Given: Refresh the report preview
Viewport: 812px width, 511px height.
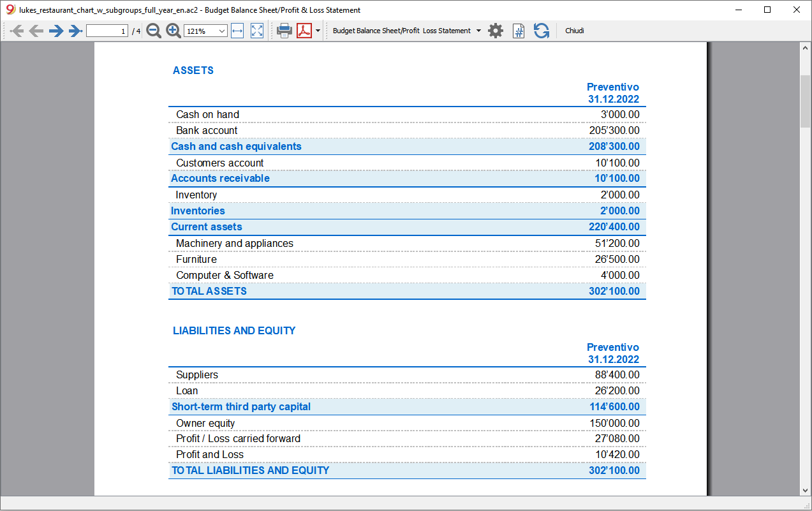Looking at the screenshot, I should 542,31.
